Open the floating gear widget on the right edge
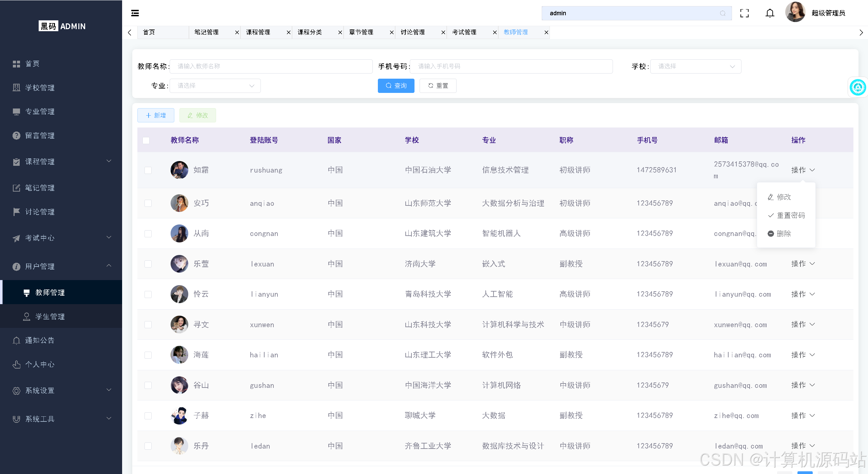The width and height of the screenshot is (868, 474). coord(858,87)
